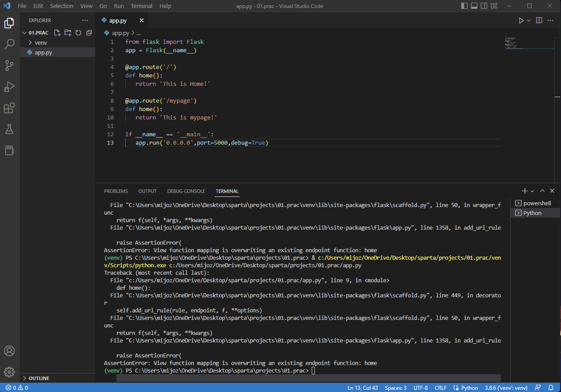Open the Help menu
The image size is (561, 392).
(x=165, y=6)
